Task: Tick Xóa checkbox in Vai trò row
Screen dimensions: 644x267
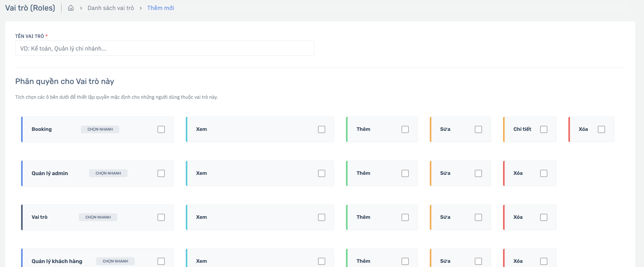Action: (x=544, y=217)
